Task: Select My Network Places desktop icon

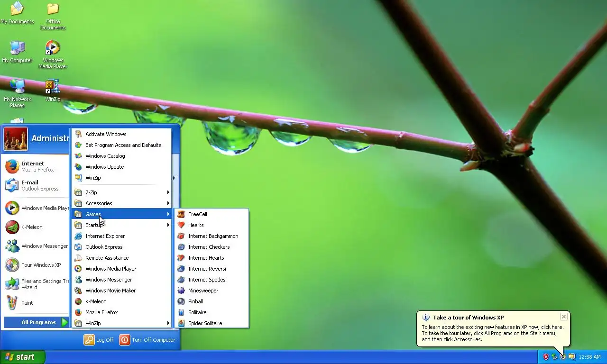Action: [x=17, y=93]
